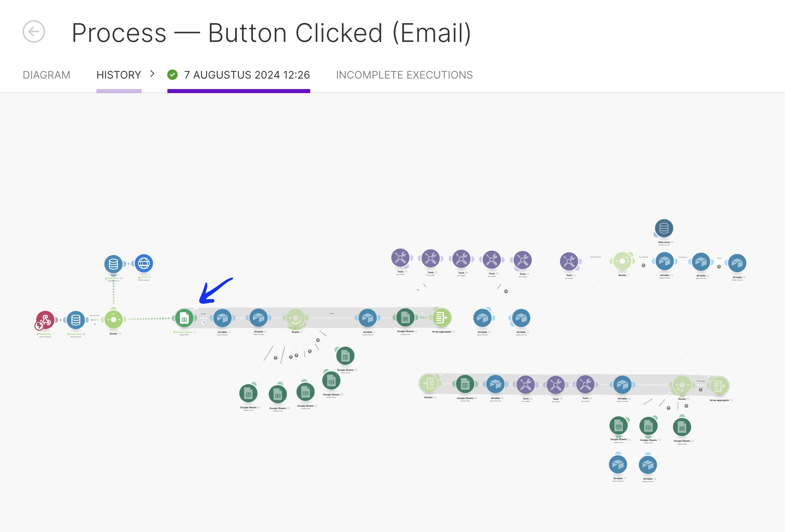Select the 7 Augustus 2024 12:26 execution
785x532 pixels.
(x=247, y=75)
